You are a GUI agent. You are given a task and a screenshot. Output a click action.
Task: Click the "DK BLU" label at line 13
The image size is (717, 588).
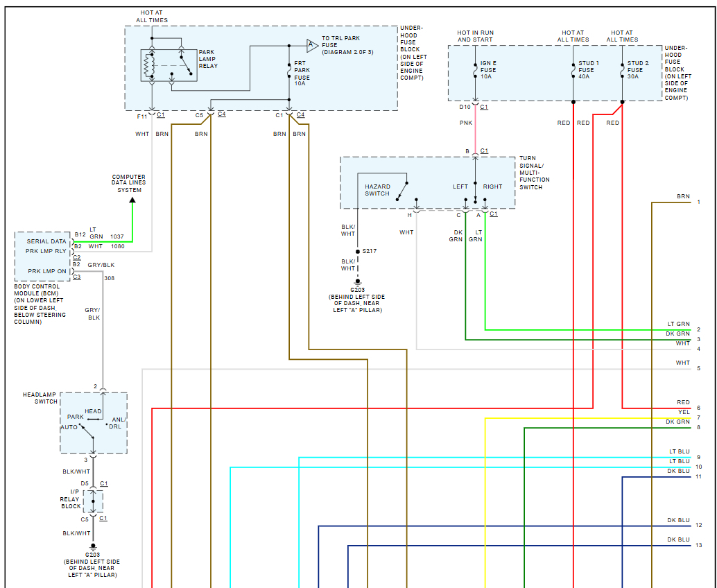click(678, 539)
